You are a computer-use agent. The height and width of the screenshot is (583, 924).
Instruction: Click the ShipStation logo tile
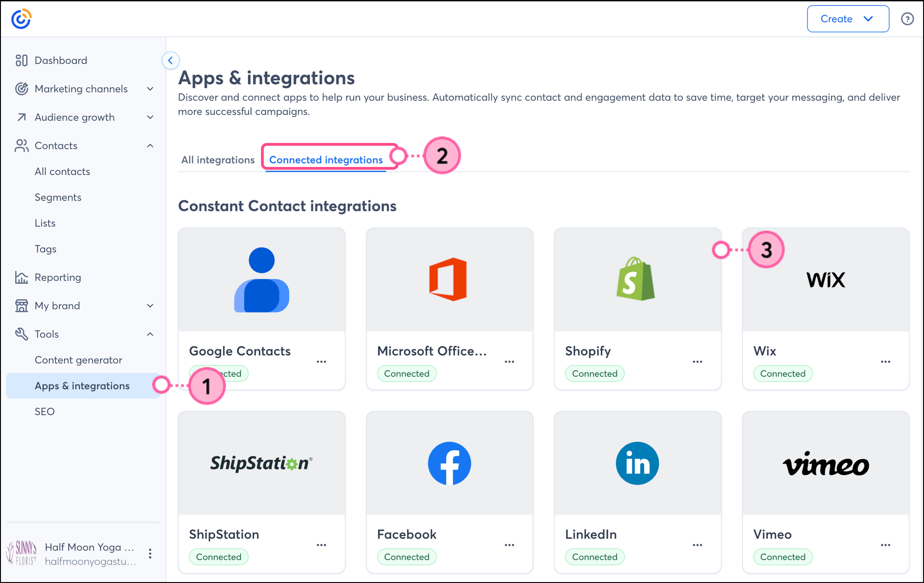[262, 463]
